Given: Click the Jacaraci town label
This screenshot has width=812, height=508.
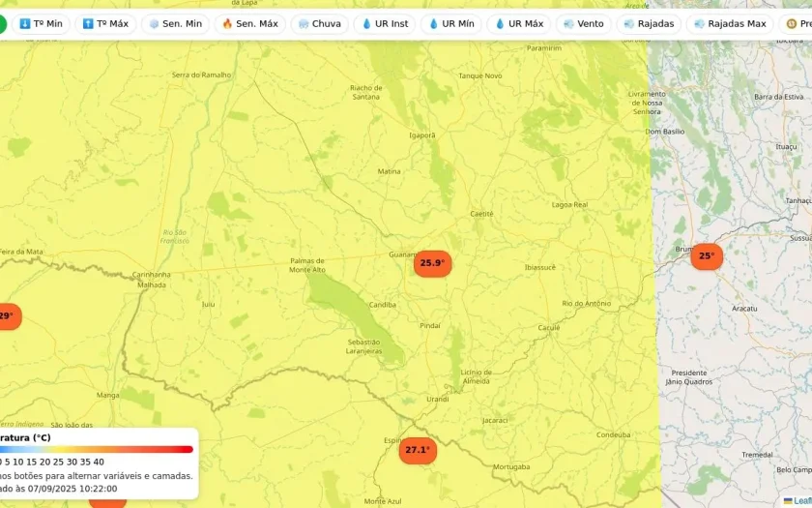Looking at the screenshot, I should click(495, 420).
